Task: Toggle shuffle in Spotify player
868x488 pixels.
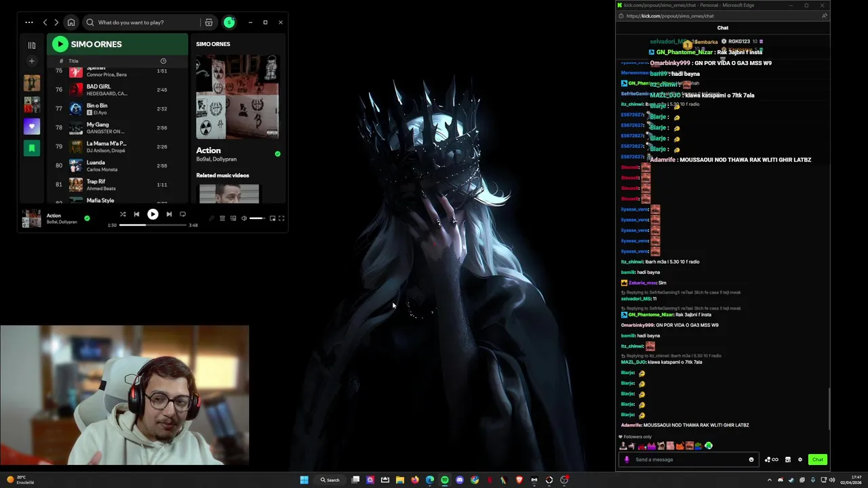Action: [123, 214]
